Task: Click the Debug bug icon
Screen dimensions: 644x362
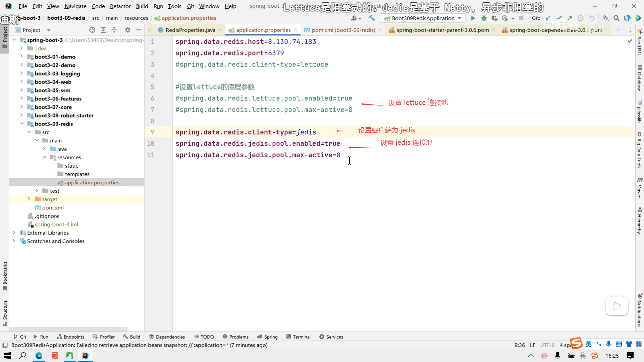Action: tap(484, 18)
